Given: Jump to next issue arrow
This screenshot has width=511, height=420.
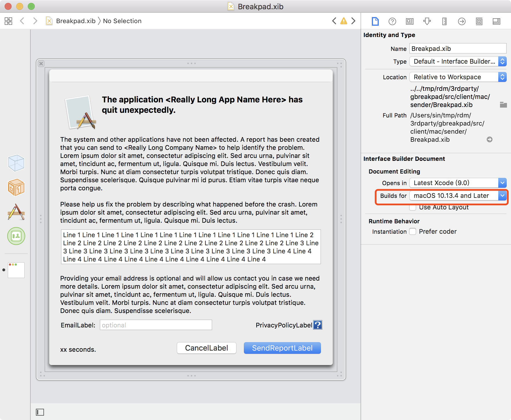Looking at the screenshot, I should (353, 21).
